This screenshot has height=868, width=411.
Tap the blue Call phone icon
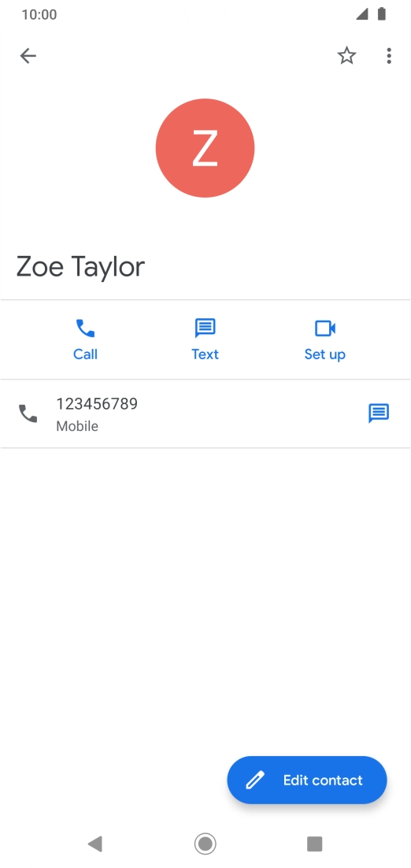pos(85,328)
